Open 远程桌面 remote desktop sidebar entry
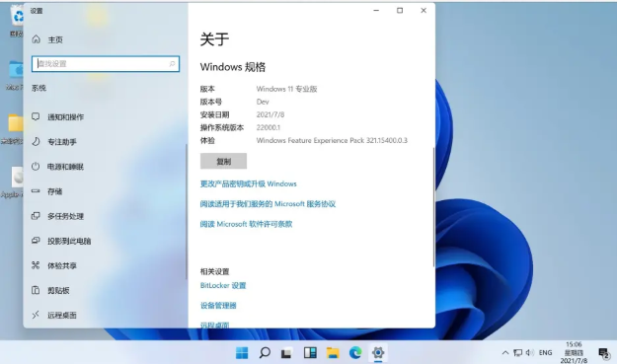The width and height of the screenshot is (617, 364). pyautogui.click(x=105, y=315)
